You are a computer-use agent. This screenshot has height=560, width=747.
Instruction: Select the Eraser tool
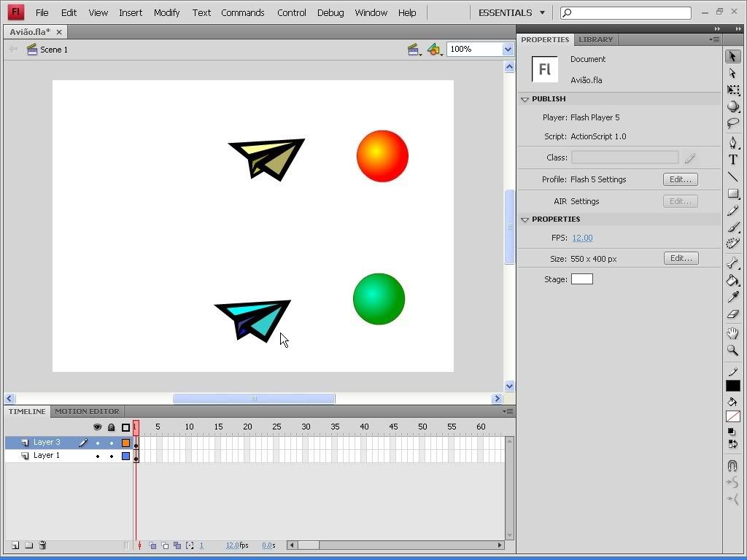point(733,314)
